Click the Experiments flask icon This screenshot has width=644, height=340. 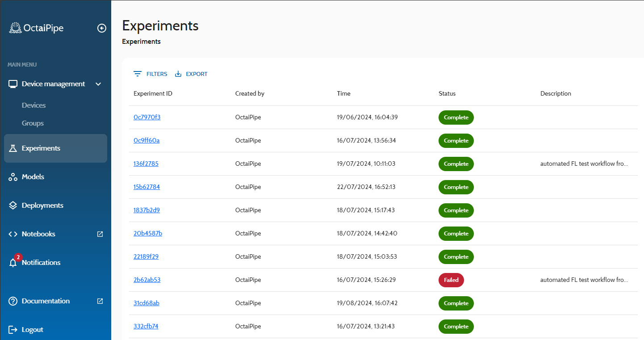13,148
